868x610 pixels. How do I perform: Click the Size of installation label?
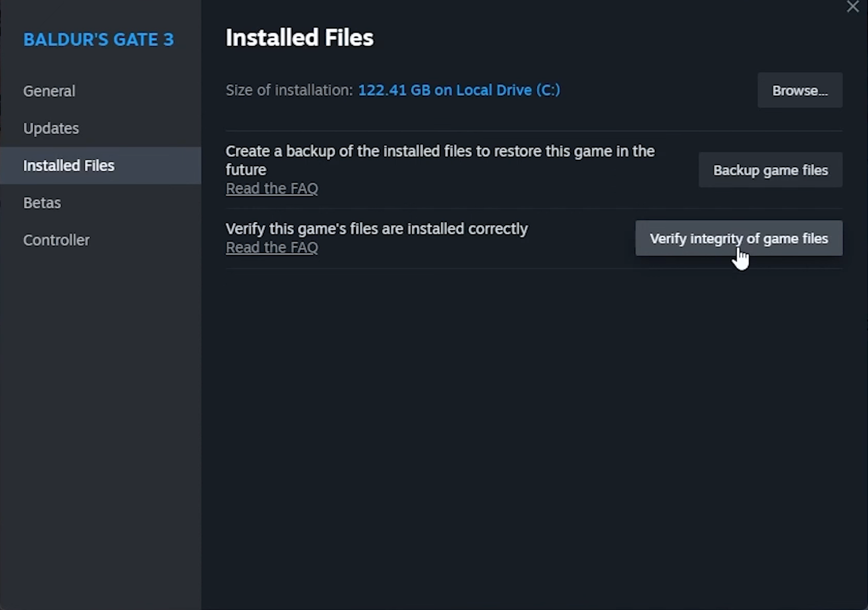point(289,90)
